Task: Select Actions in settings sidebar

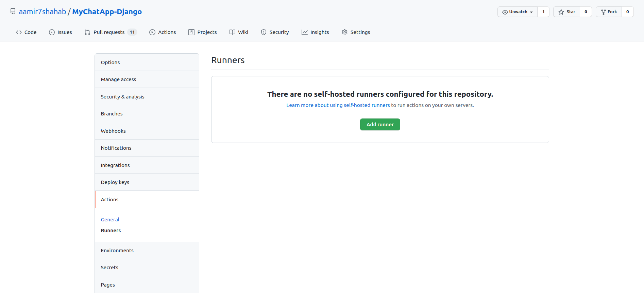Action: (x=147, y=200)
